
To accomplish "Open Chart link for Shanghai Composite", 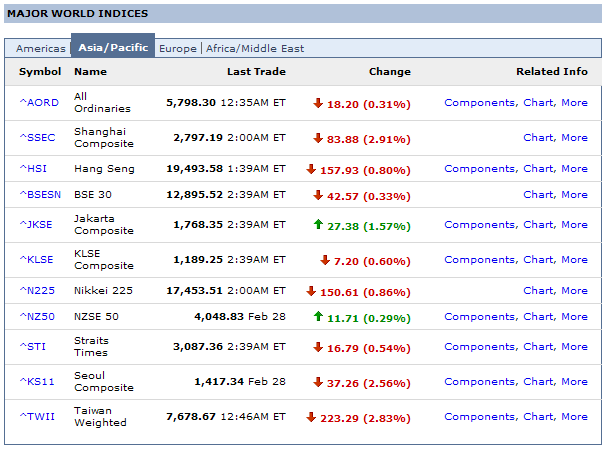I will 538,138.
